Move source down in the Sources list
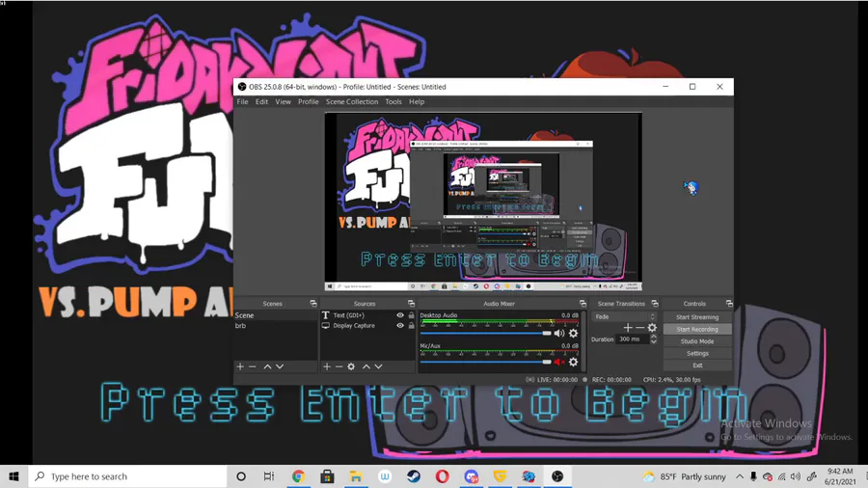The height and width of the screenshot is (488, 868). [378, 366]
